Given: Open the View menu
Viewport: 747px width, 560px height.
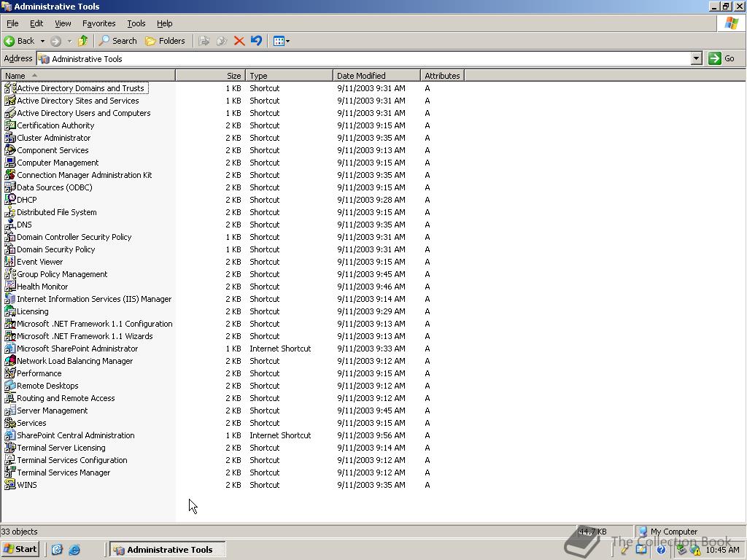Looking at the screenshot, I should (63, 23).
